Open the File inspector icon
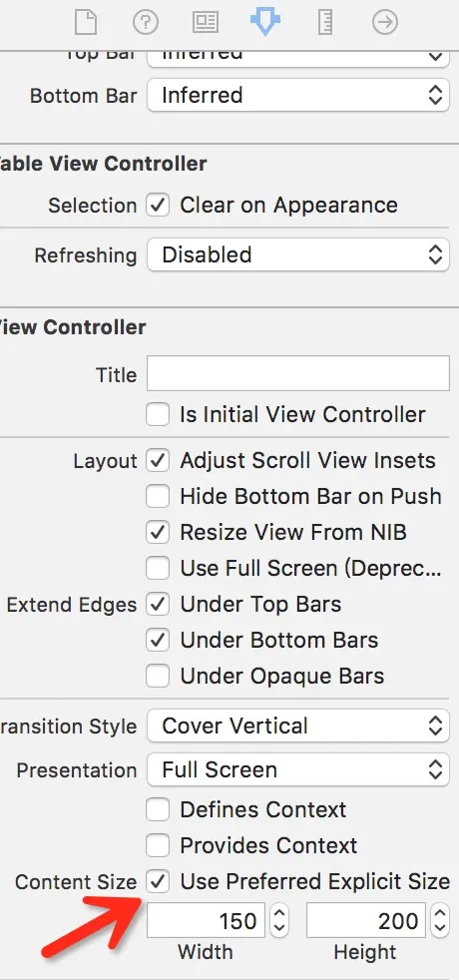Viewport: 459px width, 980px height. pos(86,23)
